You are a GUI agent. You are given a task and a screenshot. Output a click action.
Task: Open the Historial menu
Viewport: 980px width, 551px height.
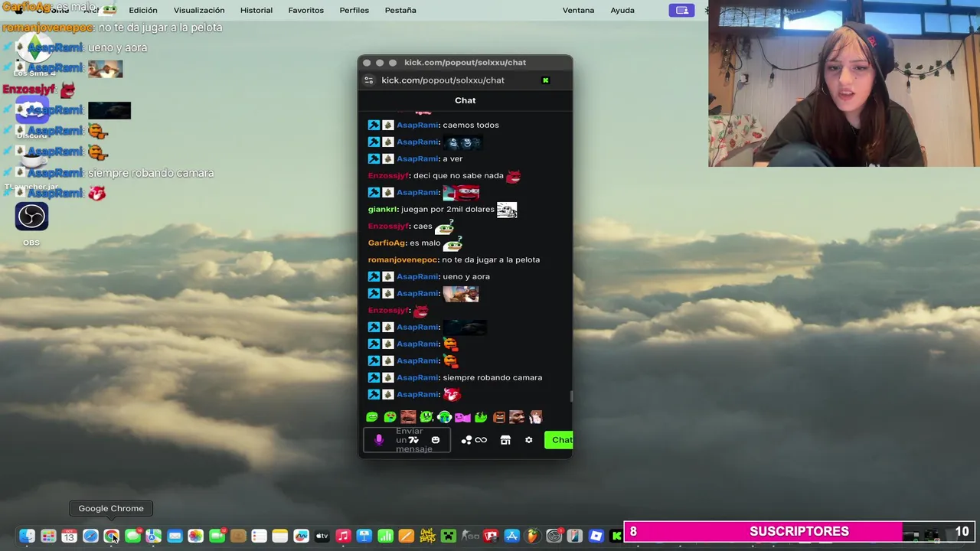256,10
